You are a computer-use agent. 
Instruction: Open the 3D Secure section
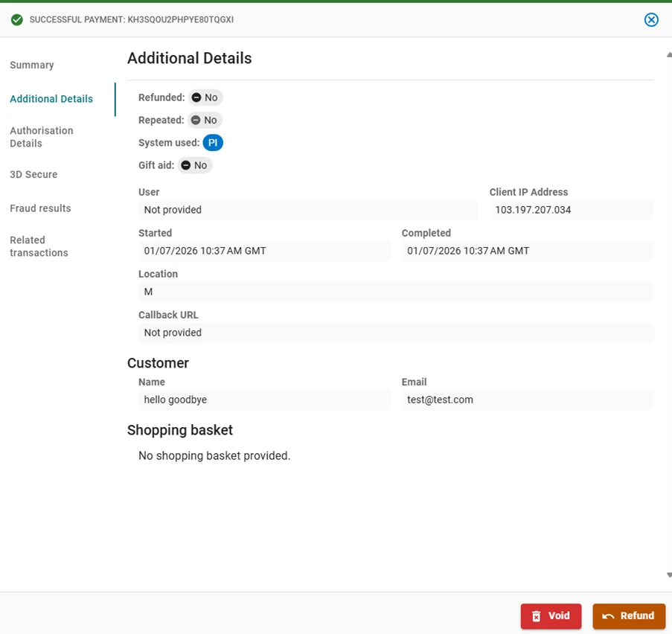[x=33, y=174]
